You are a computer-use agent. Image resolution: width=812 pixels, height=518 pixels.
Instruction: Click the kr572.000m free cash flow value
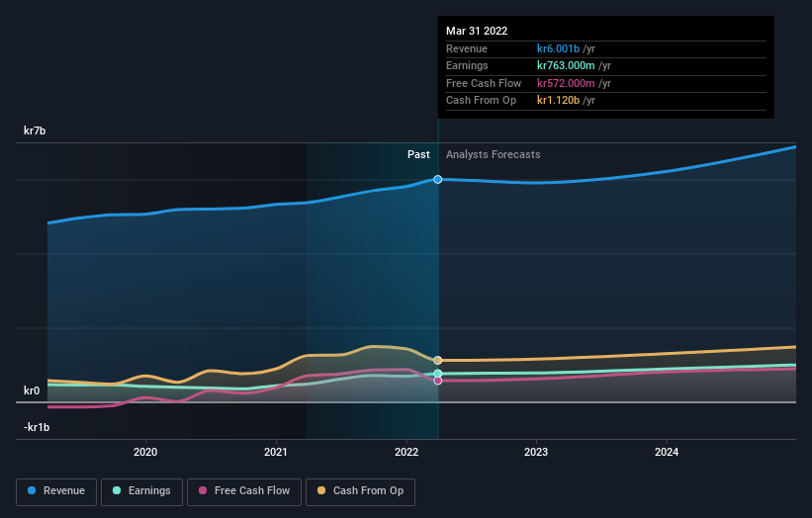click(566, 83)
